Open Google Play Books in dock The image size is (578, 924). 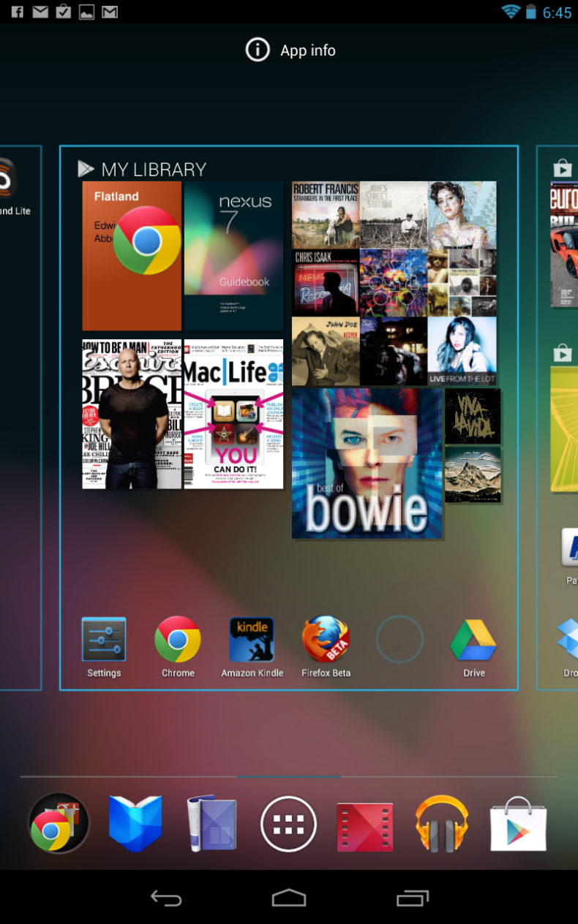(135, 824)
